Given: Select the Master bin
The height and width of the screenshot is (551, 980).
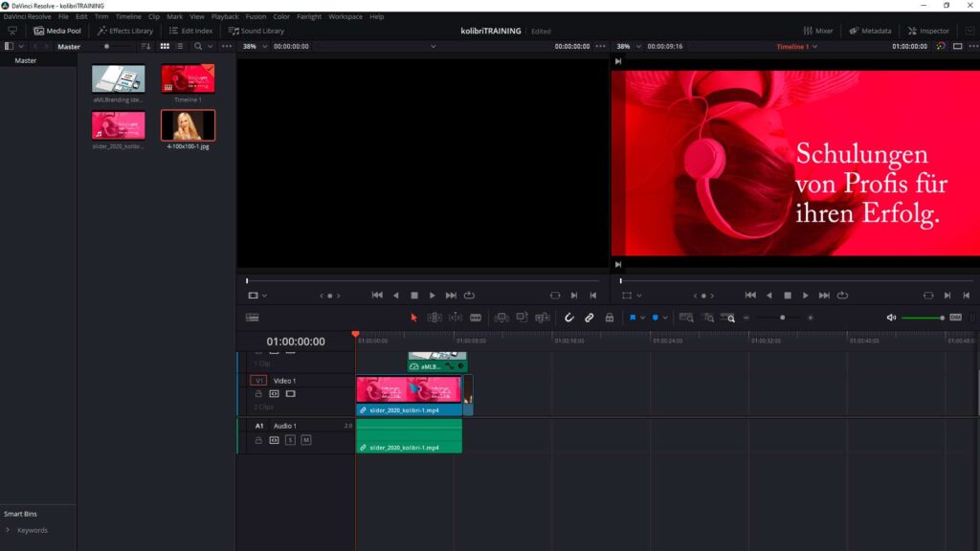Looking at the screenshot, I should point(26,60).
